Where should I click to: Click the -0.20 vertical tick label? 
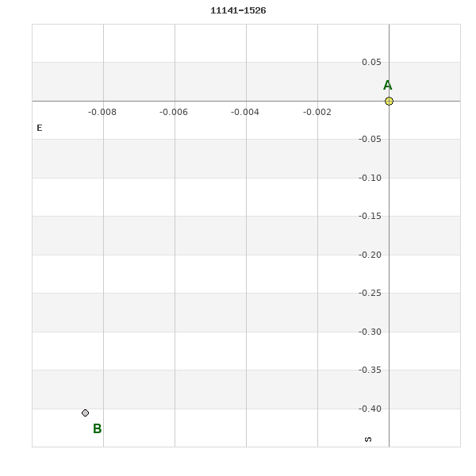point(370,255)
